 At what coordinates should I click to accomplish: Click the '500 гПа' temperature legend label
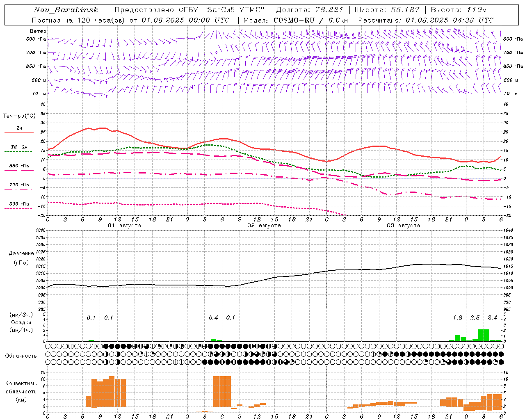click(19, 204)
